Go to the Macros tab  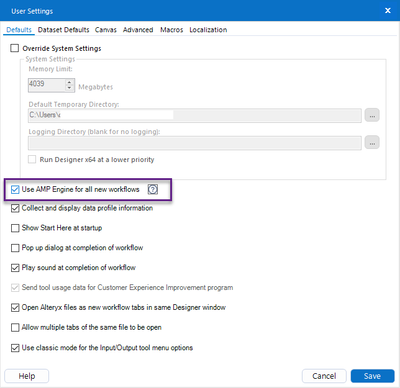pos(171,30)
